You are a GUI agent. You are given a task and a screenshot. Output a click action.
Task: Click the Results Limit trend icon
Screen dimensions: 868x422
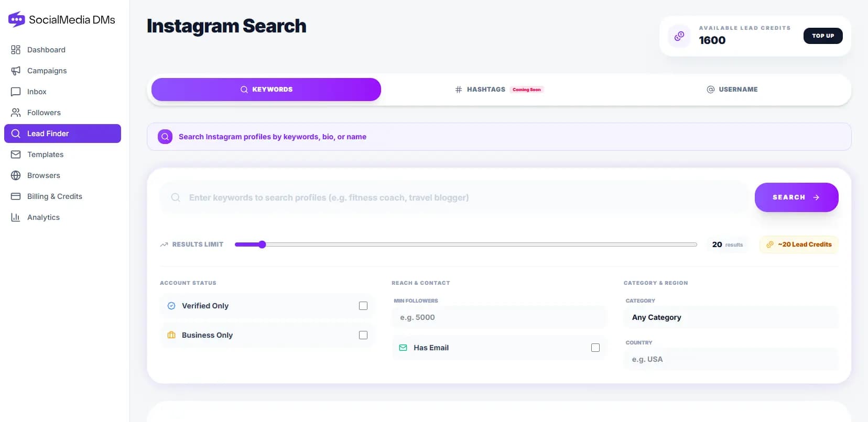pyautogui.click(x=164, y=245)
